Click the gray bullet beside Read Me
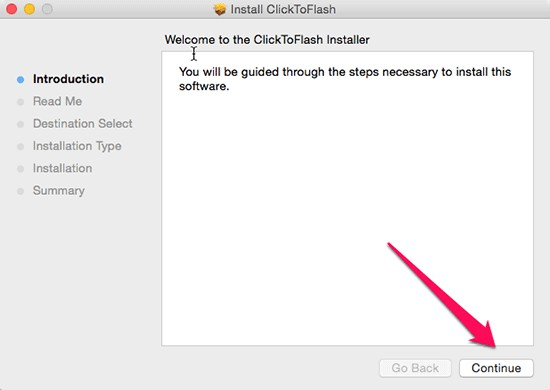 (x=21, y=102)
